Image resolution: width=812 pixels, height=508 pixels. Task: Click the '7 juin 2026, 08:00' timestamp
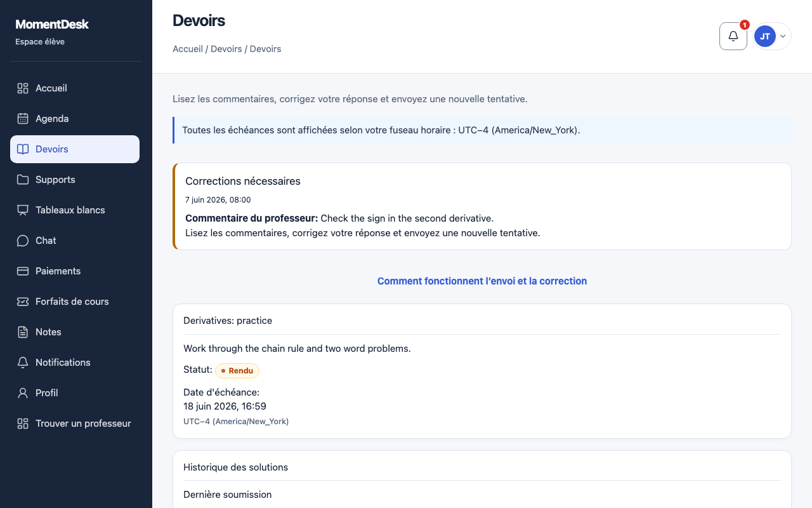[218, 199]
